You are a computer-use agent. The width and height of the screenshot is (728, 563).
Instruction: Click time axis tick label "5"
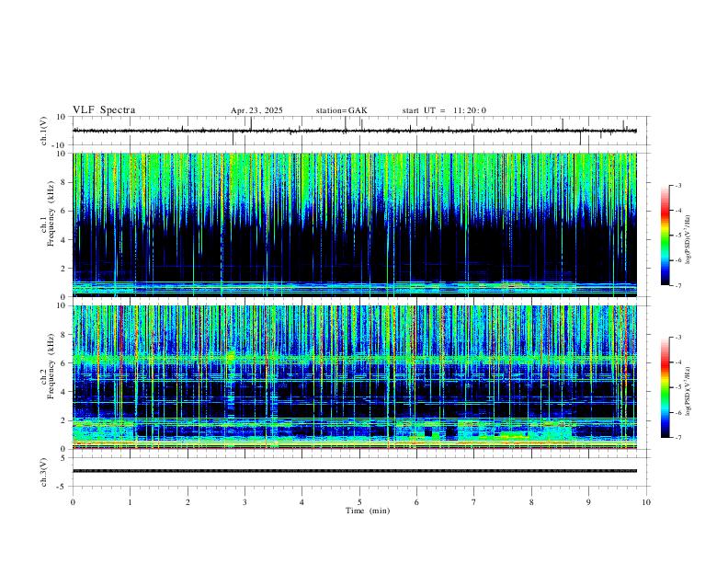click(359, 502)
